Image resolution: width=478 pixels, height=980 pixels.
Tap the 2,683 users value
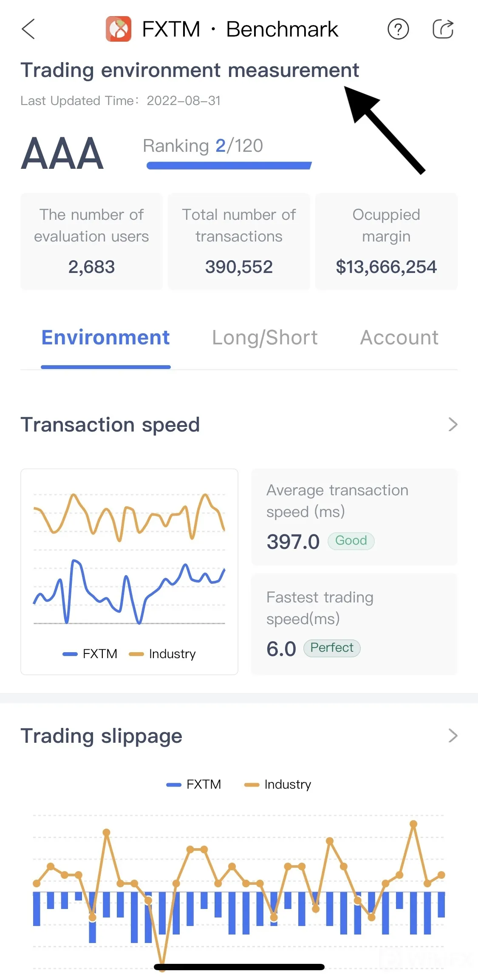pyautogui.click(x=92, y=267)
